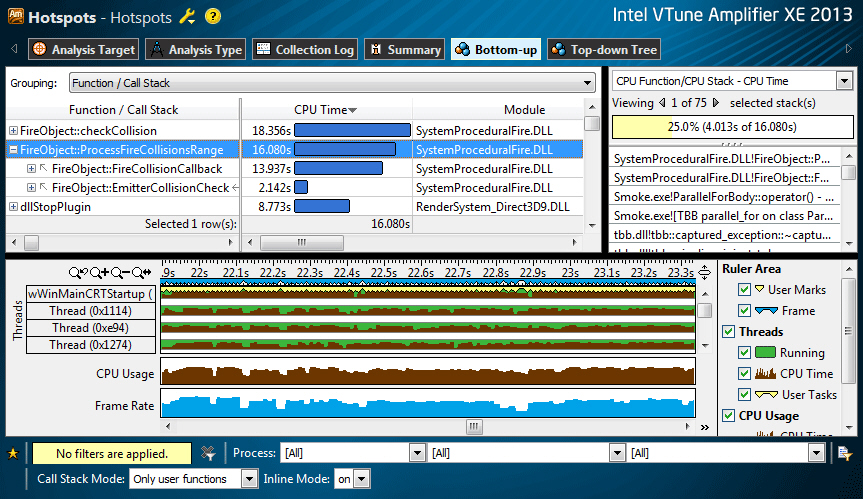Click the clear filters icon next to filter status
The height and width of the screenshot is (499, 863).
point(208,453)
